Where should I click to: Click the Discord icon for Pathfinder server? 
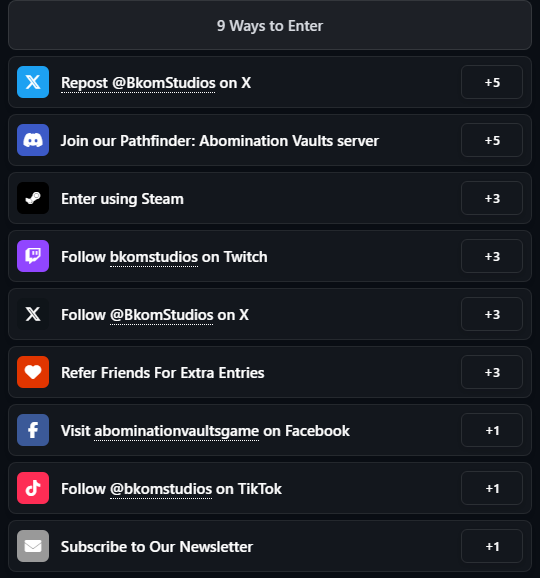tap(33, 140)
